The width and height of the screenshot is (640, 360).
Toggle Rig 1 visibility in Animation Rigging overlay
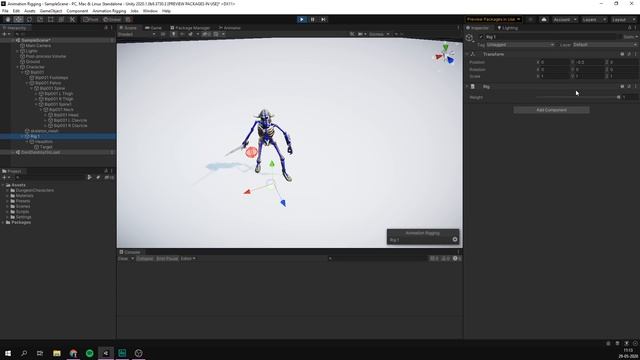click(x=455, y=240)
